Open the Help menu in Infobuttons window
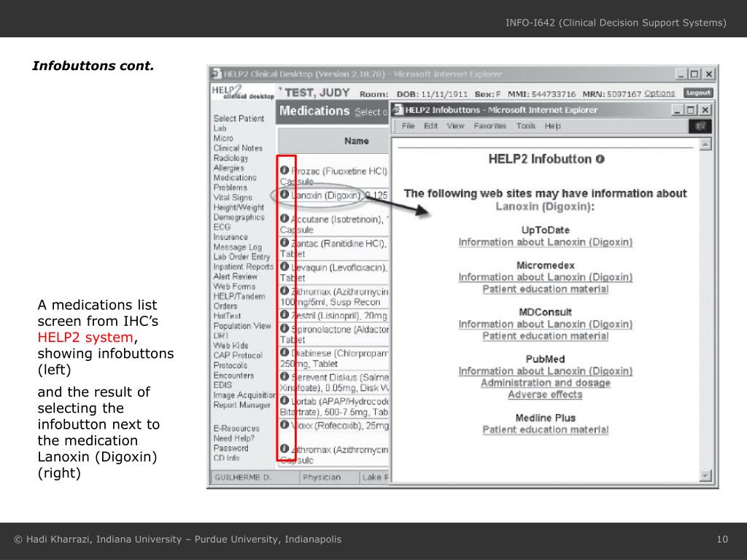The image size is (747, 560). (553, 126)
